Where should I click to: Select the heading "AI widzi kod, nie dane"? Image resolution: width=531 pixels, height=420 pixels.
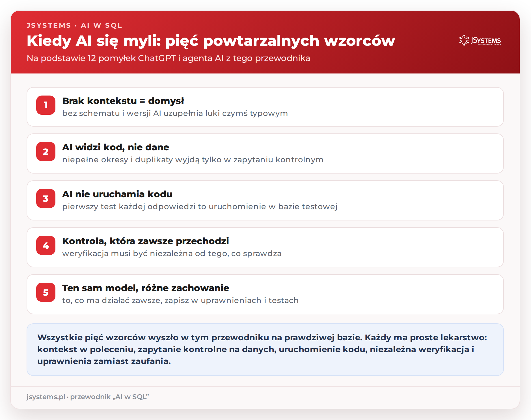point(116,147)
